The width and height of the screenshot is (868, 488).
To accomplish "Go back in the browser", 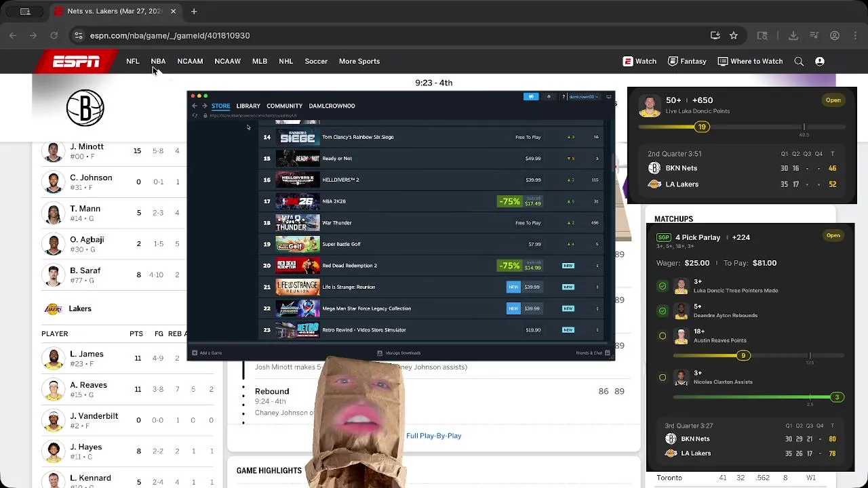I will (x=13, y=35).
